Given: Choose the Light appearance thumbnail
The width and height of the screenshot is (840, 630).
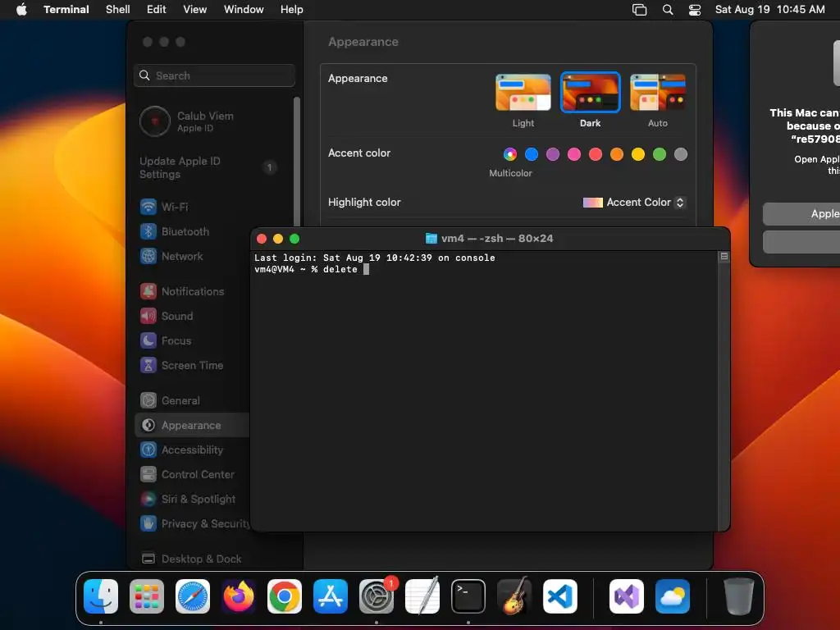Looking at the screenshot, I should (x=523, y=93).
